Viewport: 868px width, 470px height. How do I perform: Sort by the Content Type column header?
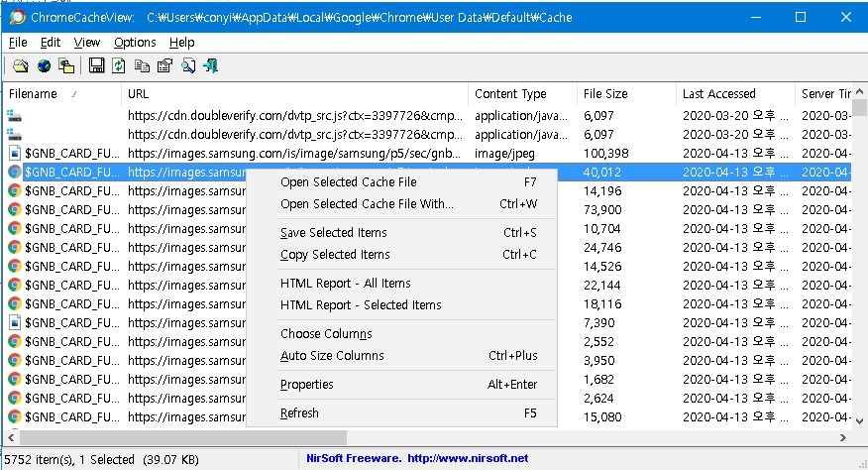522,94
